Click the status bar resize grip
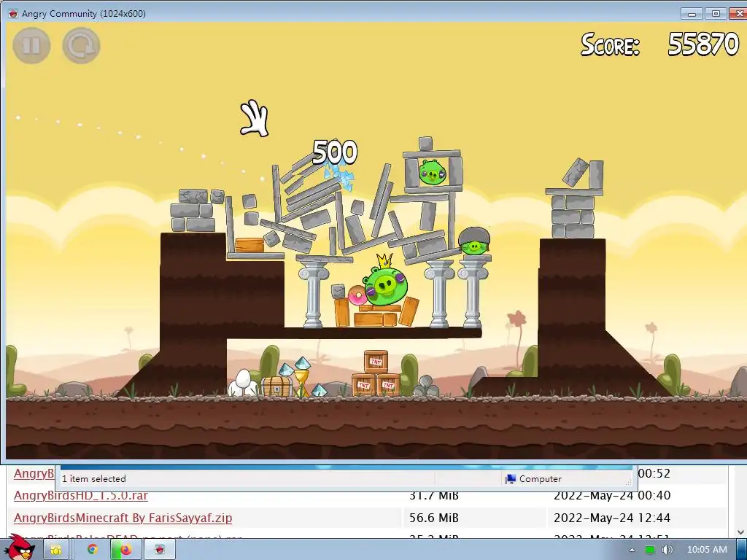The image size is (747, 560). (628, 482)
